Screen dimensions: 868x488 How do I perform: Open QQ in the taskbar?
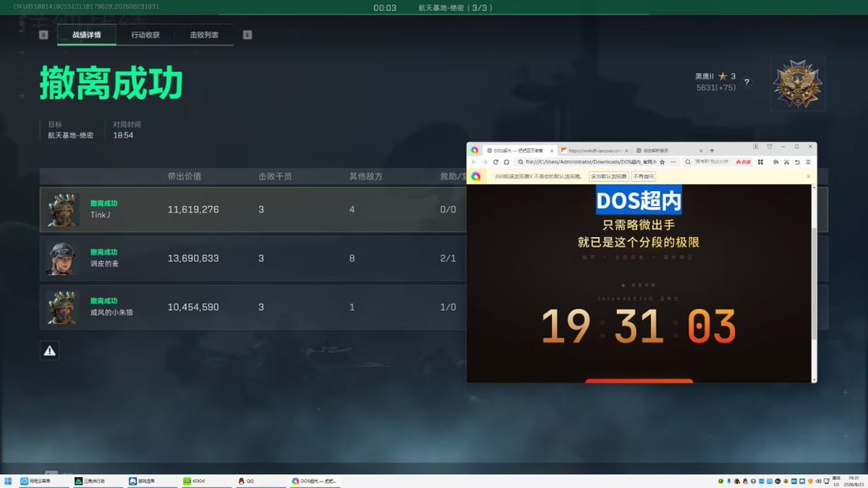pos(262,481)
